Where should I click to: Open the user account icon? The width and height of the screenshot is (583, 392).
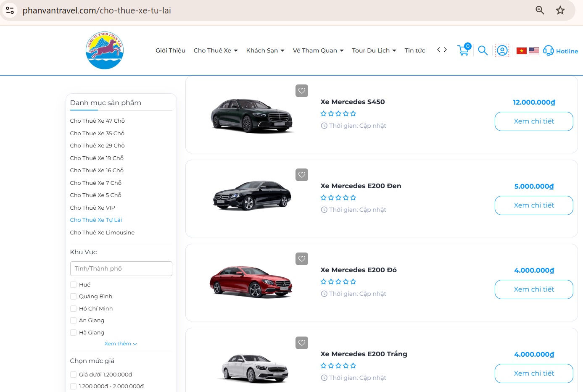[502, 50]
